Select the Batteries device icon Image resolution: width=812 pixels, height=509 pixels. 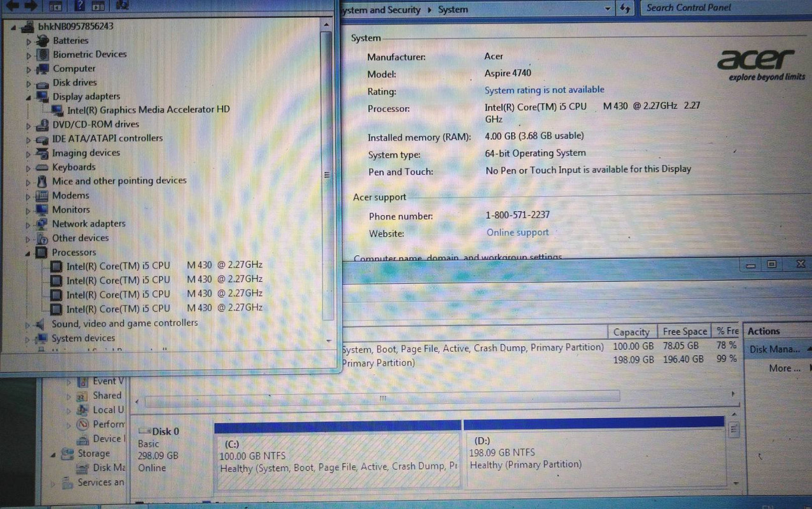pos(43,40)
